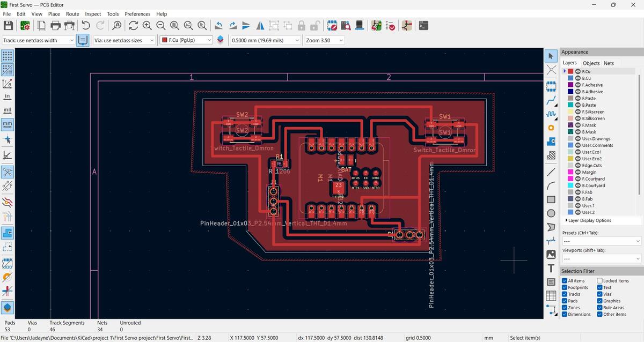Click the Rotate counterclockwise icon
Viewport: 644px width, 342px height.
(218, 25)
